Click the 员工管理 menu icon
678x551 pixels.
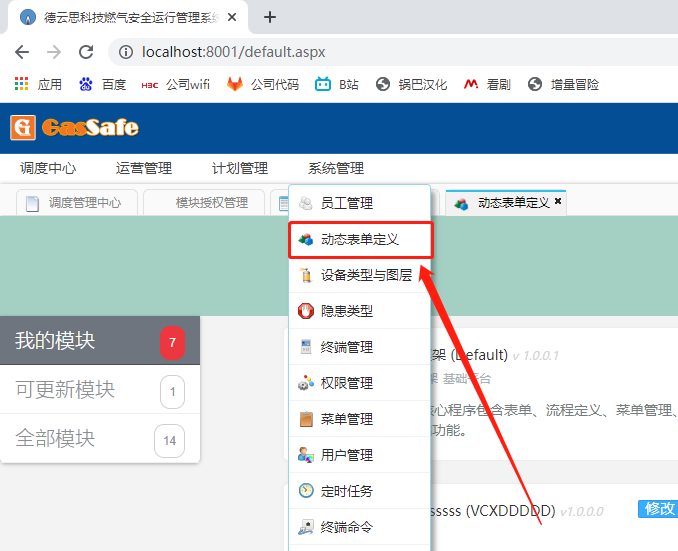pyautogui.click(x=306, y=203)
